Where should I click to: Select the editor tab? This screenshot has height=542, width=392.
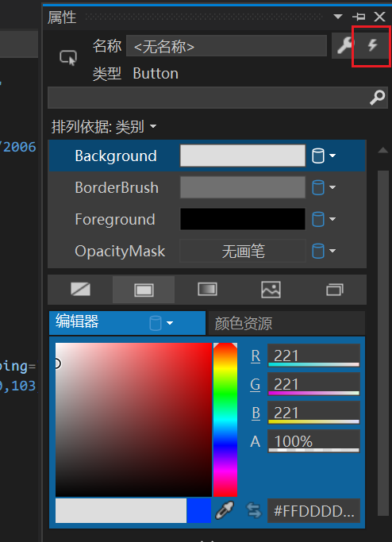pyautogui.click(x=127, y=323)
